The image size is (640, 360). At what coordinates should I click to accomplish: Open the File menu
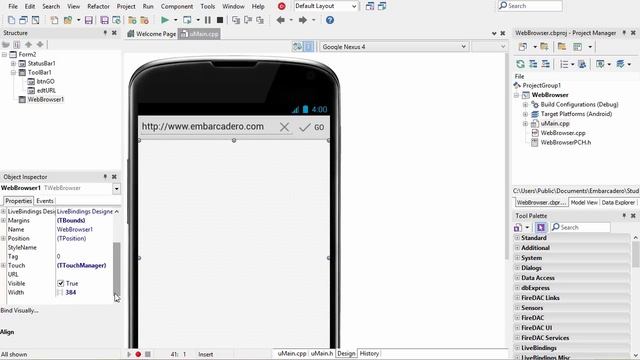pos(13,7)
